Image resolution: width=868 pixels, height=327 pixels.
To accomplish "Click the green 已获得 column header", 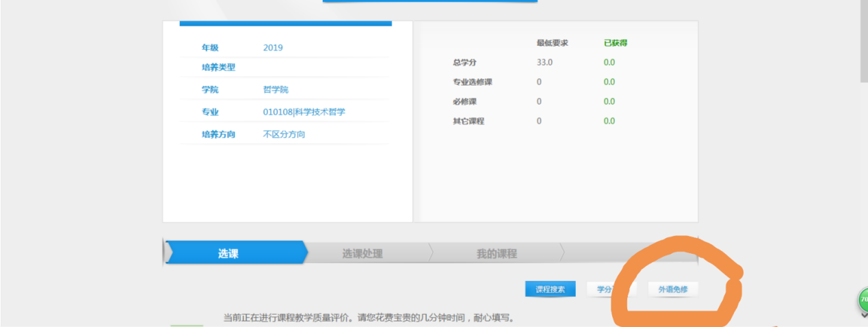I will [x=615, y=43].
